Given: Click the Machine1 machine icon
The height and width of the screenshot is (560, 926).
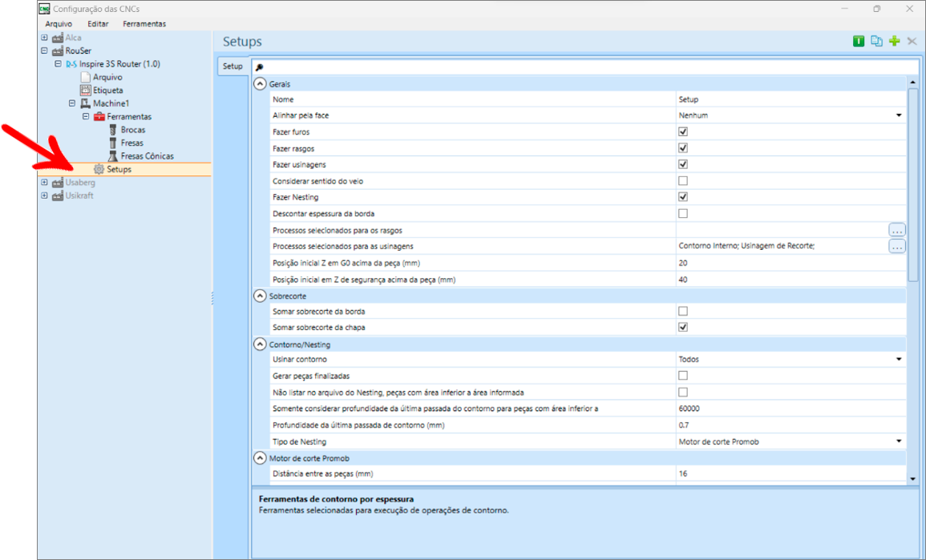Looking at the screenshot, I should (x=86, y=103).
